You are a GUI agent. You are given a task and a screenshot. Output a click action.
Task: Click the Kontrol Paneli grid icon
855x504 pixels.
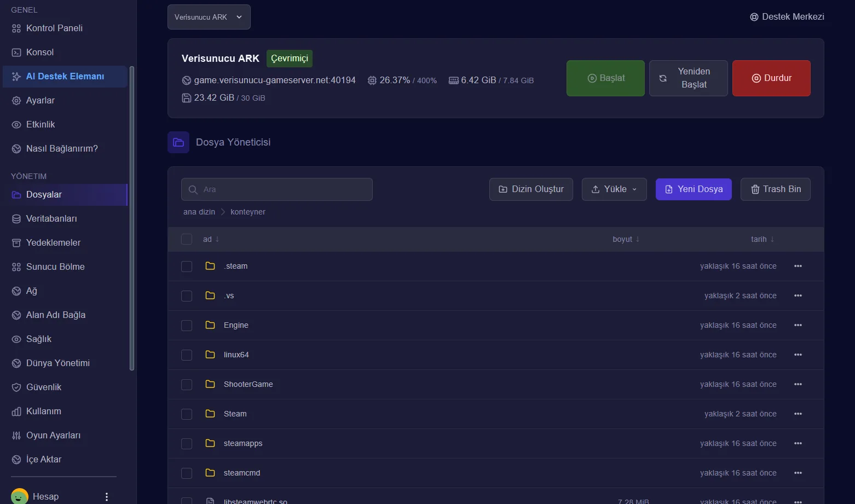pyautogui.click(x=16, y=28)
